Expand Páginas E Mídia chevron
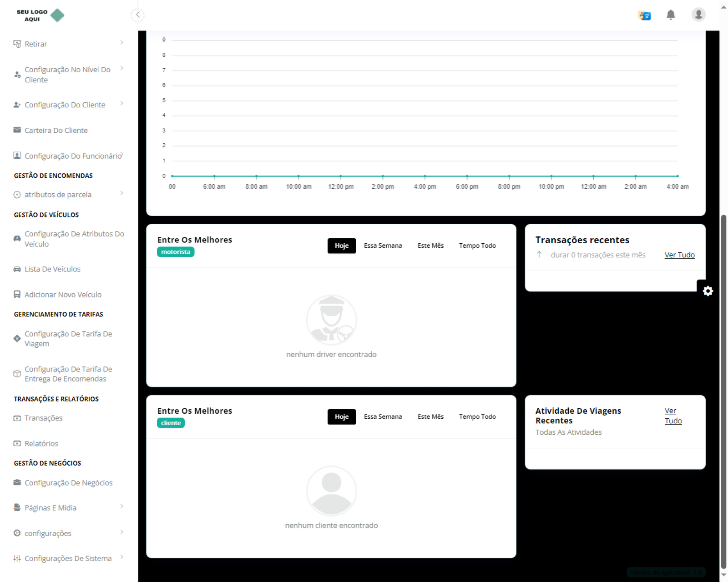The height and width of the screenshot is (582, 728). [x=121, y=507]
